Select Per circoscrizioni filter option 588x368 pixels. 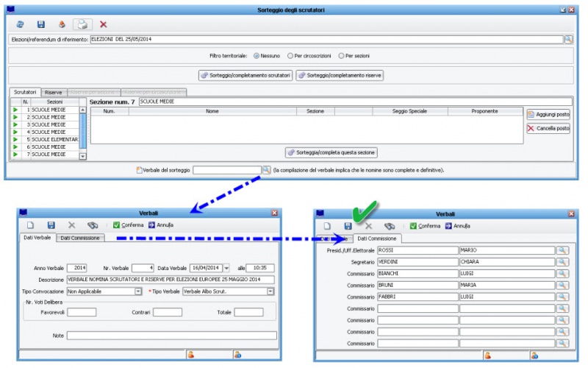291,55
